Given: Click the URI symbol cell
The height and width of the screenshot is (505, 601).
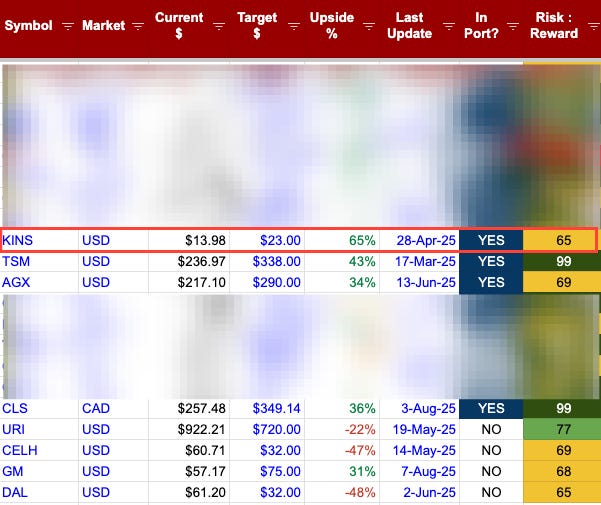Looking at the screenshot, I should pos(40,430).
